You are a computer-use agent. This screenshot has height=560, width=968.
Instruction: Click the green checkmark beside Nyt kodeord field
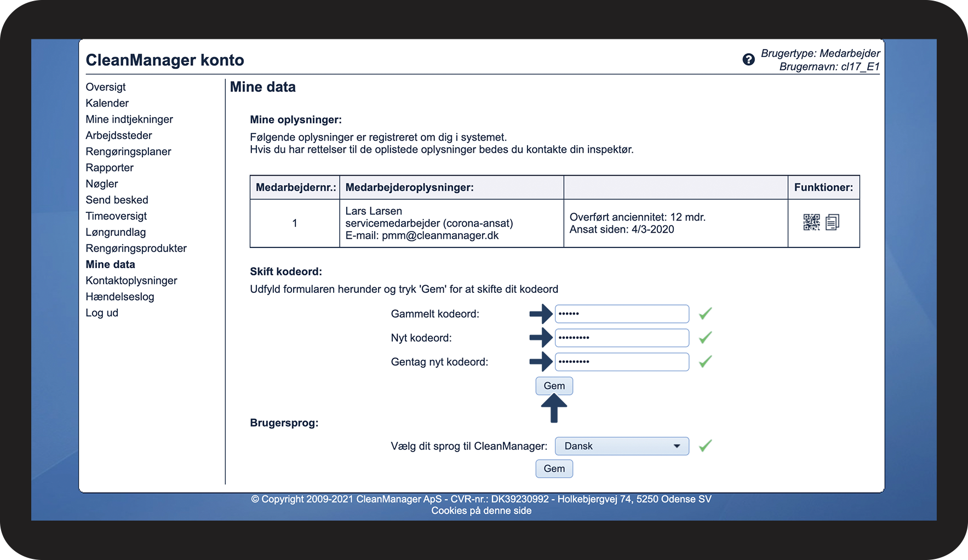706,338
